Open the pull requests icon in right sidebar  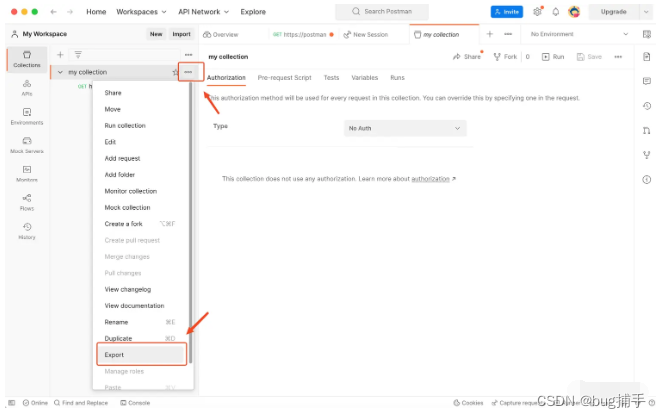pyautogui.click(x=647, y=131)
